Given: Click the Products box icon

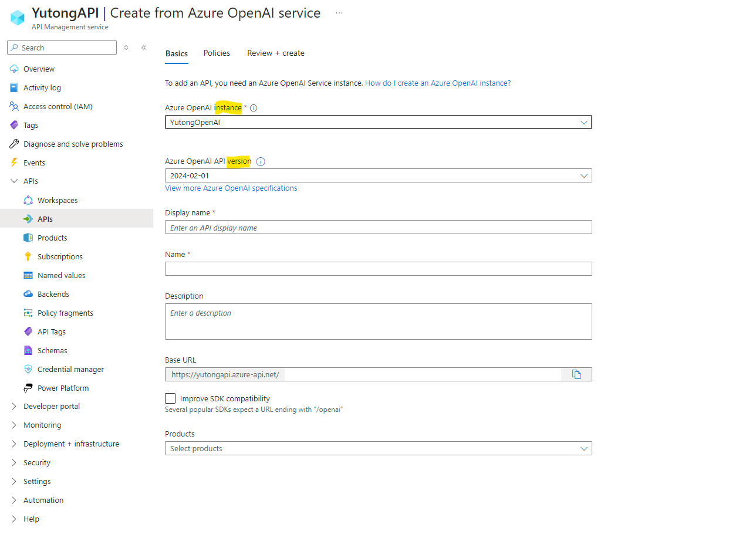Looking at the screenshot, I should point(28,238).
